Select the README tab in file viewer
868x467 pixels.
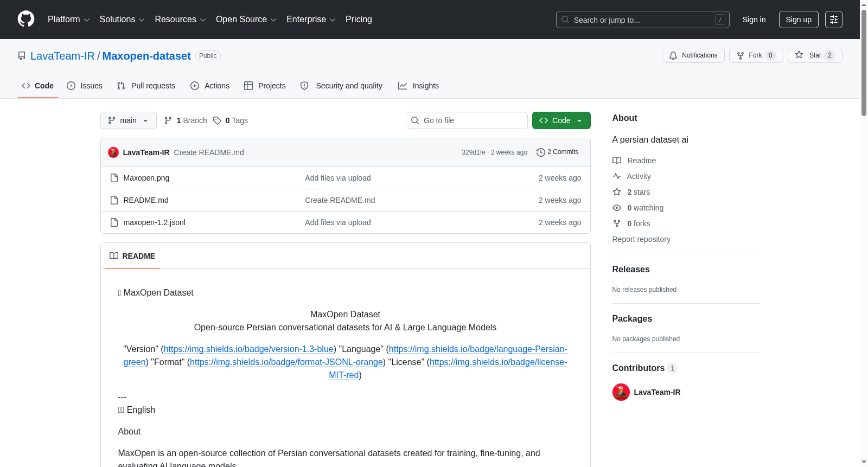[x=132, y=256]
